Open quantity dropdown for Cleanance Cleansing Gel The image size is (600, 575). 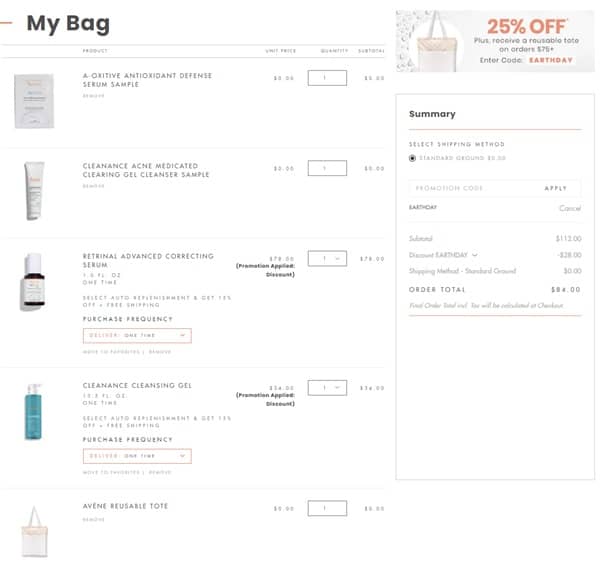pos(327,387)
